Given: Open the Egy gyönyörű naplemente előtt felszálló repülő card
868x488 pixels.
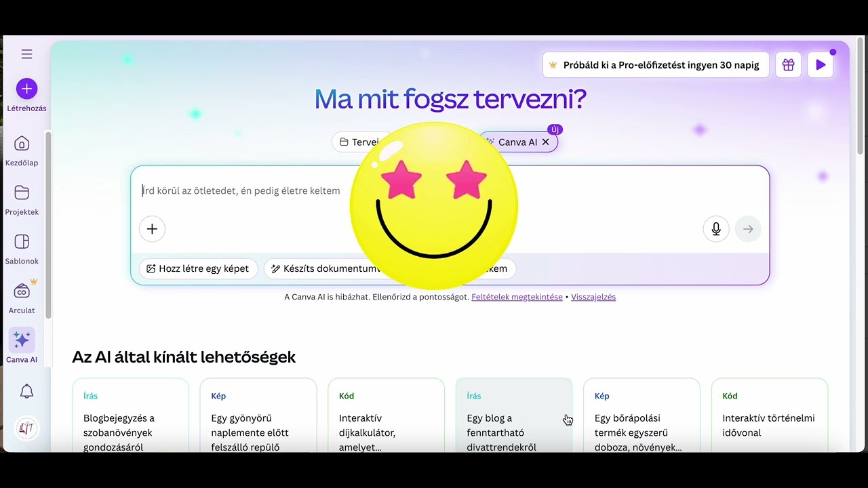Looking at the screenshot, I should click(258, 415).
